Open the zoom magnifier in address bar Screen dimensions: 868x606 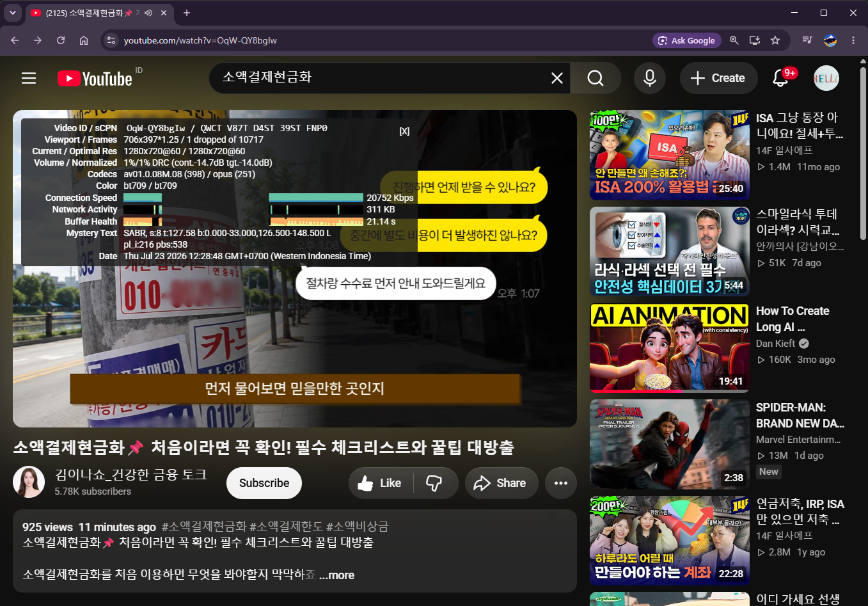(x=734, y=40)
